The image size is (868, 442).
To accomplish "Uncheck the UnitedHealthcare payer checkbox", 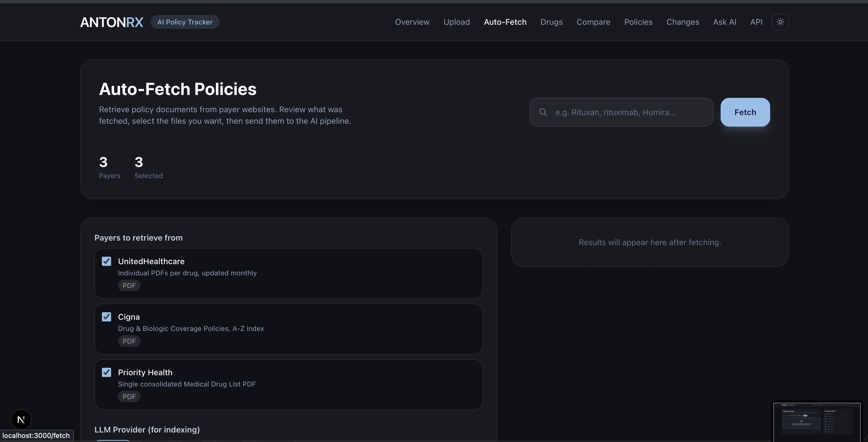I will (x=106, y=261).
